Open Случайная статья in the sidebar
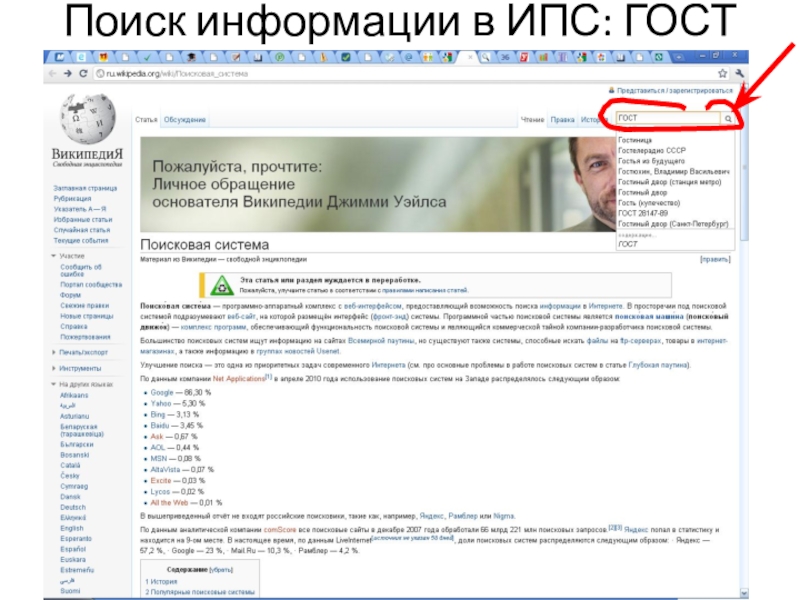800x600 pixels. 82,230
